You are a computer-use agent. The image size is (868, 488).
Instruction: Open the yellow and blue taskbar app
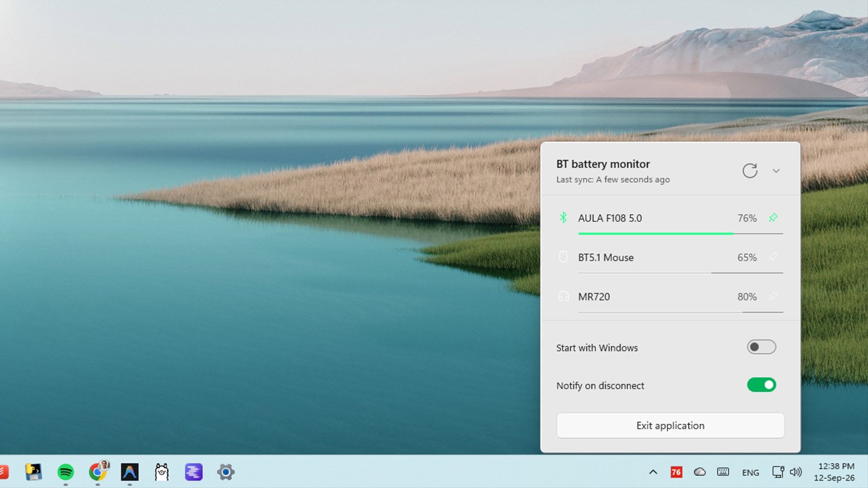[x=34, y=471]
